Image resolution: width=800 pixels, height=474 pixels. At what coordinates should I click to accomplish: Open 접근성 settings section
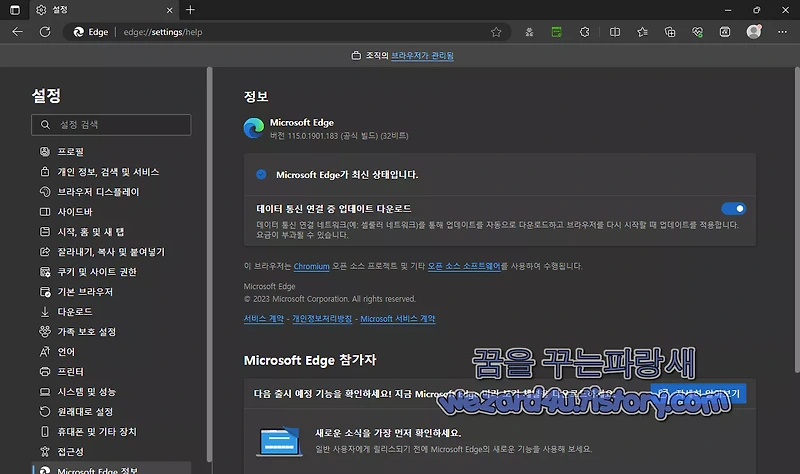(112, 452)
